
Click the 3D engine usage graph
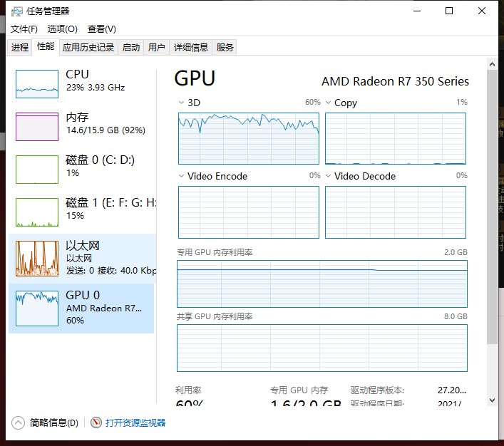coord(249,138)
